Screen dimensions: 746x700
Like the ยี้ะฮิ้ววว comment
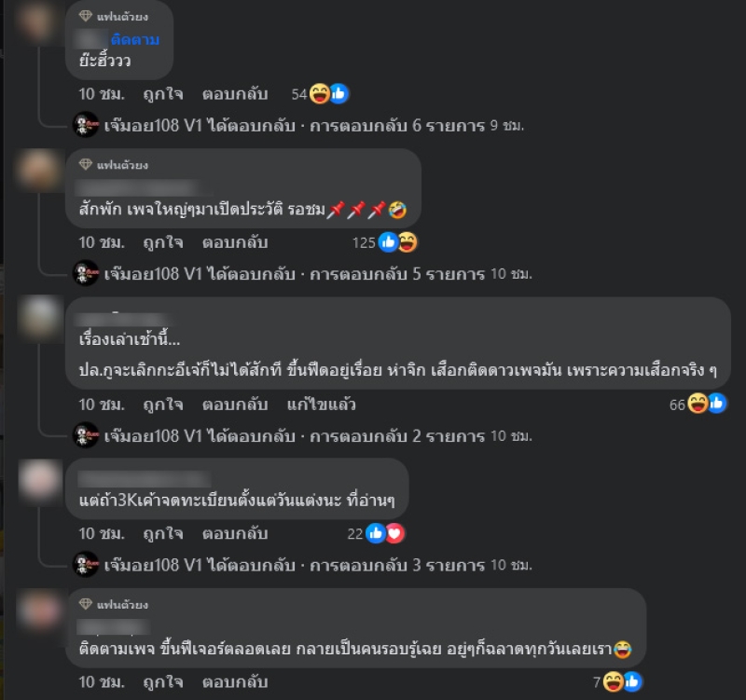click(163, 94)
